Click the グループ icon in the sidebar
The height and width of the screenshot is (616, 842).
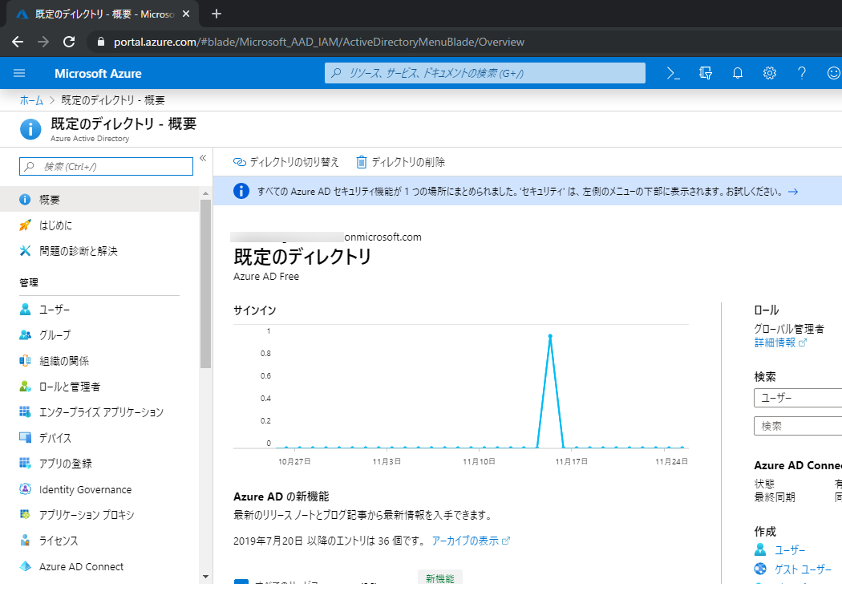coord(25,335)
